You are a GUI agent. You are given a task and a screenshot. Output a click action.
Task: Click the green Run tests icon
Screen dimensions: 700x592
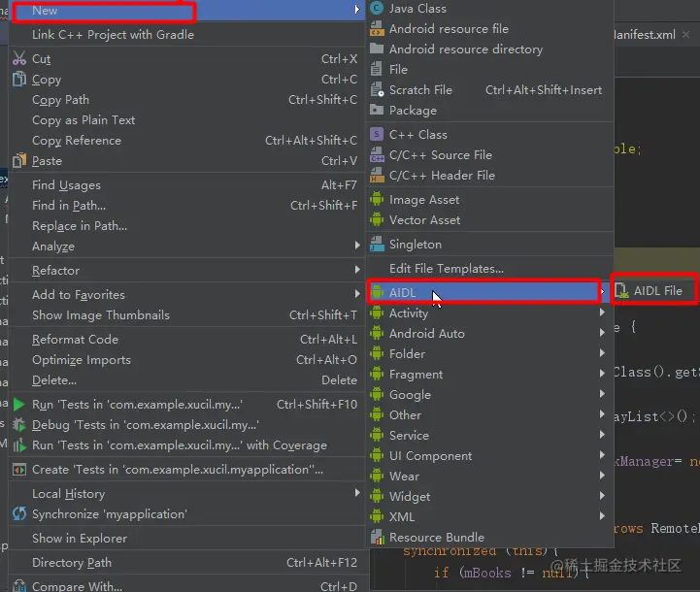pyautogui.click(x=19, y=404)
